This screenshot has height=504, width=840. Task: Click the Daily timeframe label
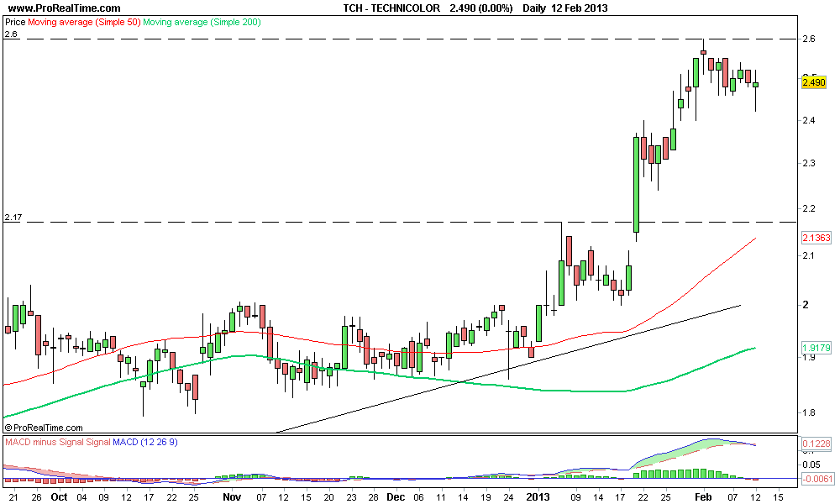click(534, 8)
